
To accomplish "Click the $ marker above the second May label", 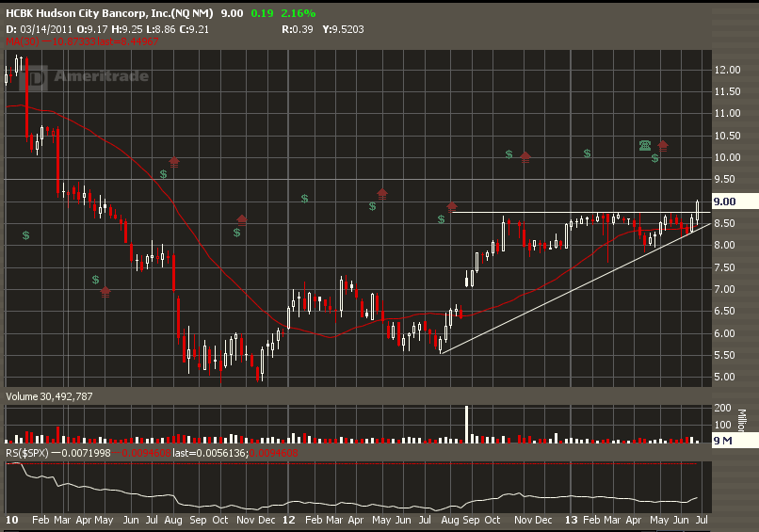I will click(373, 207).
